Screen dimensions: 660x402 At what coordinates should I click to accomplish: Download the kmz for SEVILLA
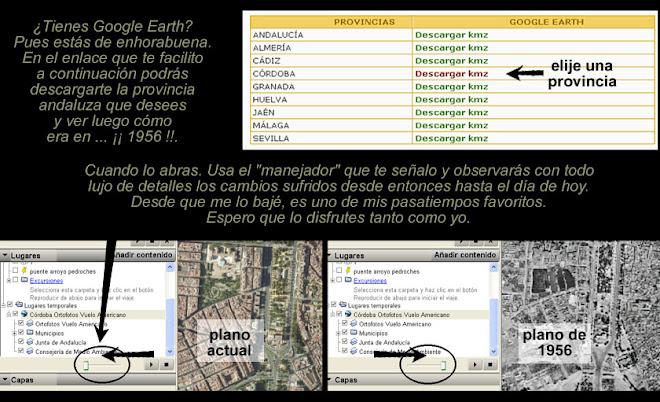click(x=452, y=138)
